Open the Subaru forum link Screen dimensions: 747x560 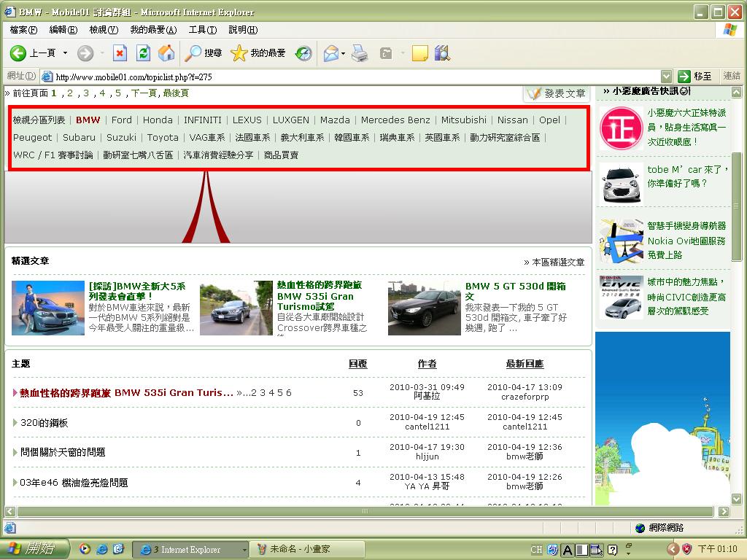(79, 138)
